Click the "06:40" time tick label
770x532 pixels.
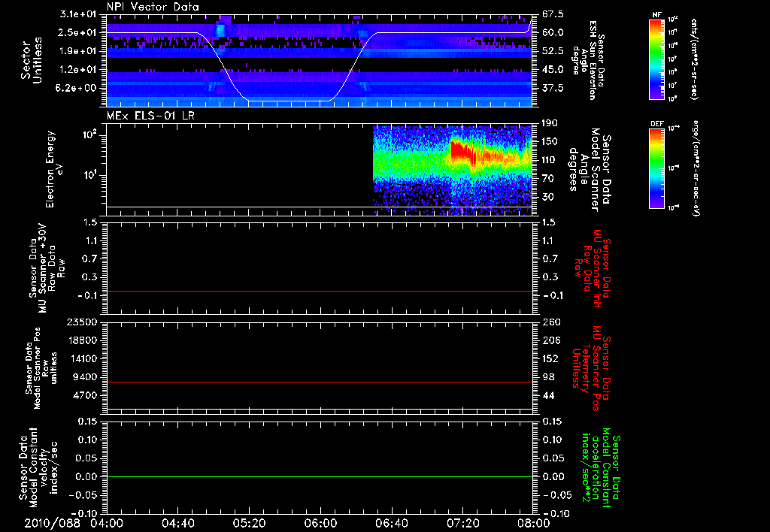tap(391, 523)
